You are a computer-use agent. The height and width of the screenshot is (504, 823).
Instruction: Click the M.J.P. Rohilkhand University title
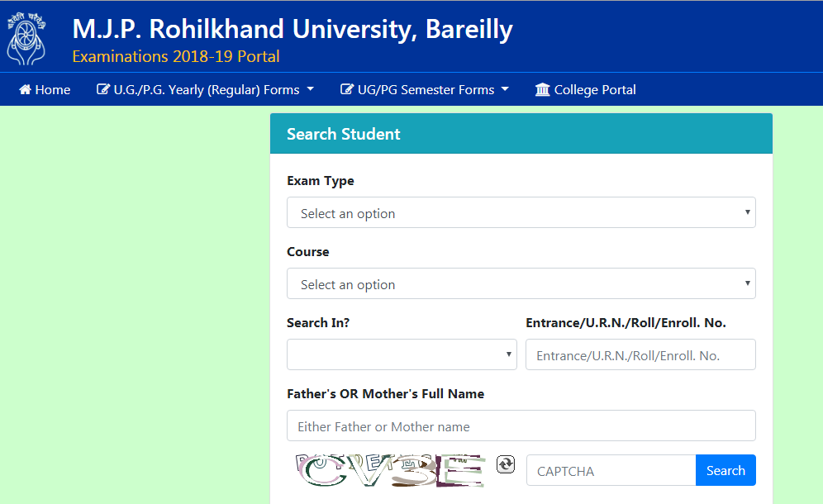[293, 30]
